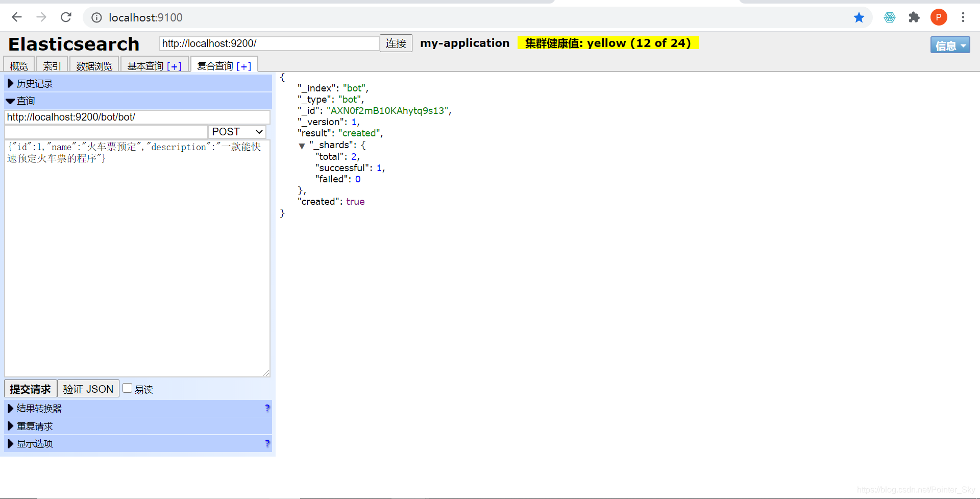The height and width of the screenshot is (499, 980).
Task: Edit the request URL http://localhost:9200/bot/bot/
Action: pyautogui.click(x=137, y=117)
